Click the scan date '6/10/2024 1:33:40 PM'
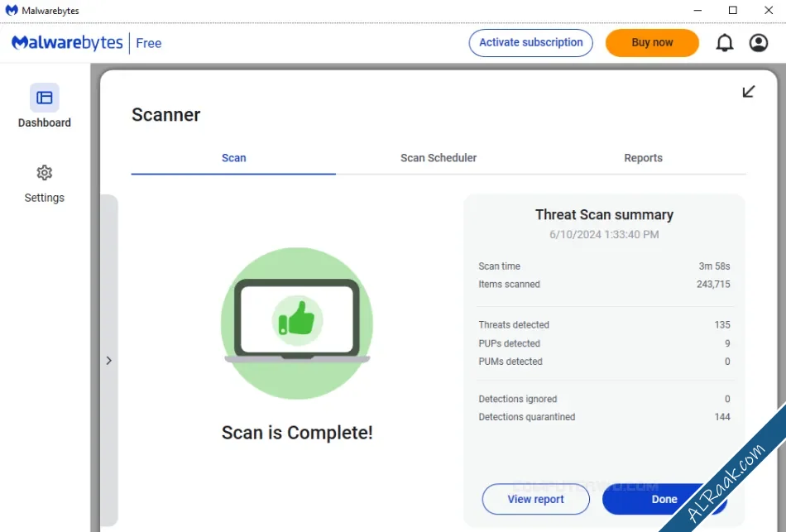This screenshot has height=532, width=786. [x=604, y=235]
